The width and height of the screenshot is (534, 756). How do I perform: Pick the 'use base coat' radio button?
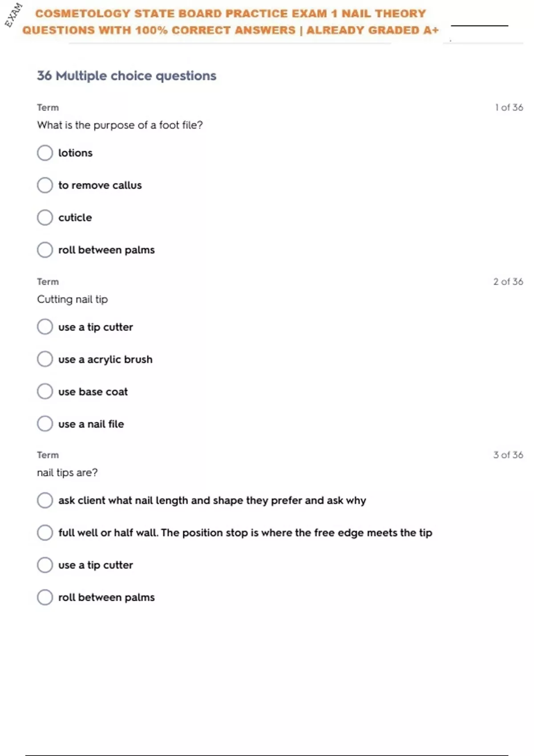point(45,392)
